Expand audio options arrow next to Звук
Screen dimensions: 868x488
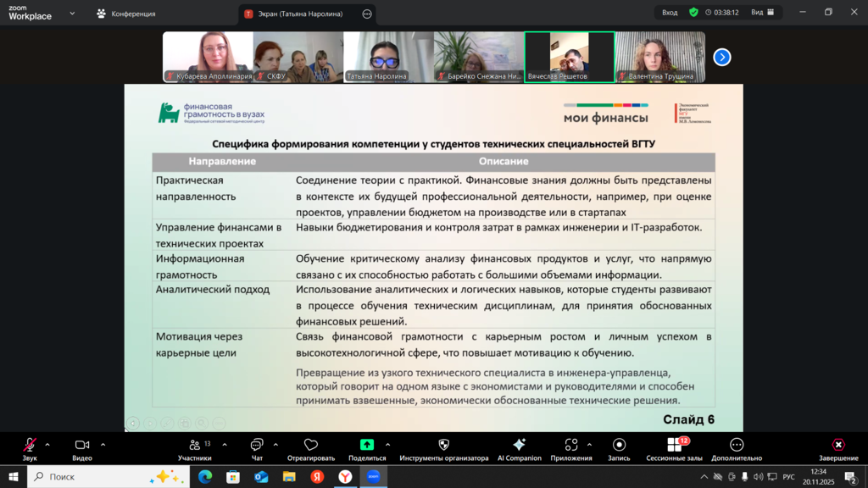pyautogui.click(x=47, y=445)
